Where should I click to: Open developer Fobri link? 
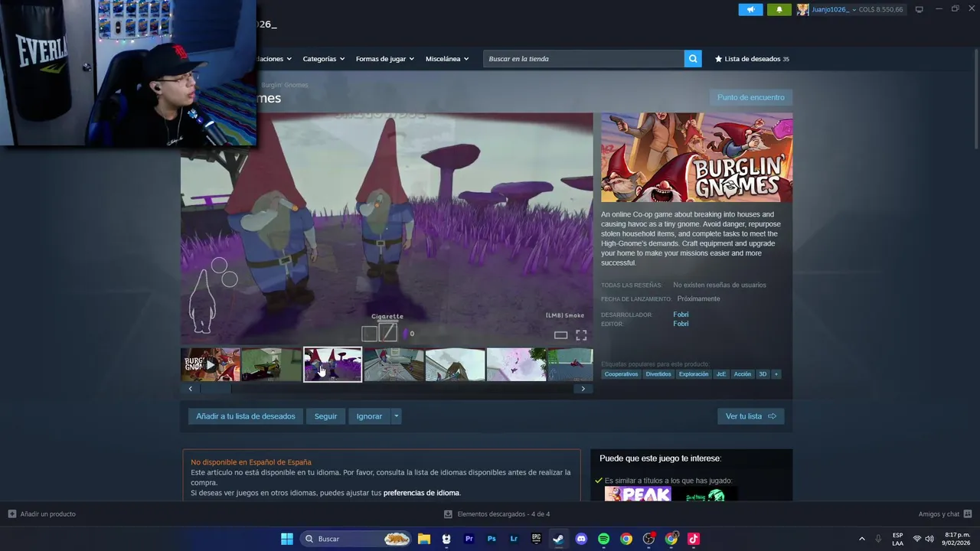click(681, 315)
